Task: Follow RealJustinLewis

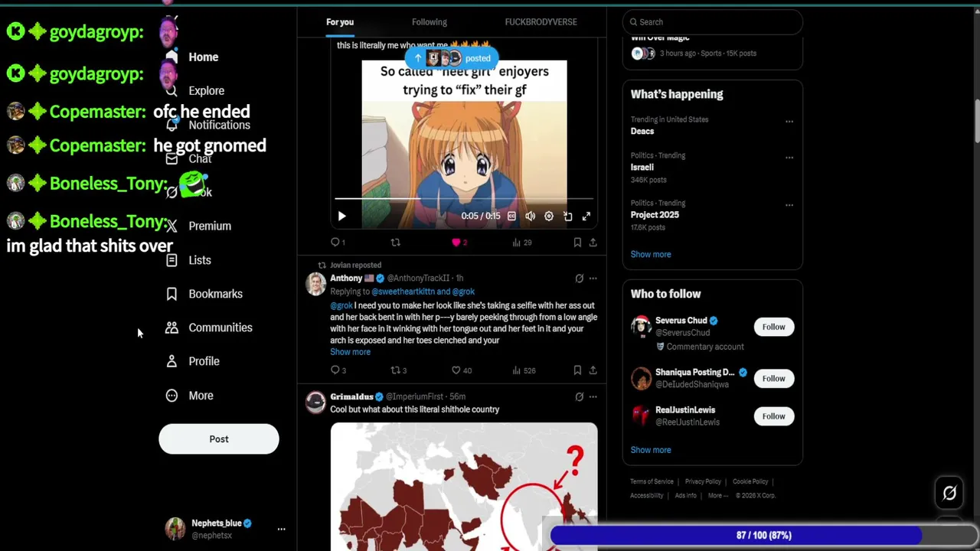Action: 773,416
